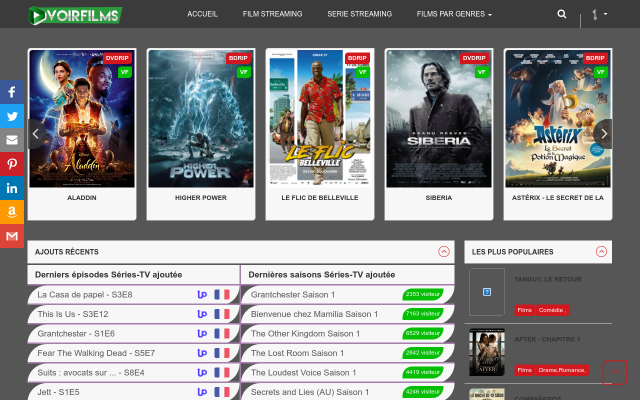Viewport: 640px width, 400px height.
Task: Share on Twitter
Action: point(12,116)
